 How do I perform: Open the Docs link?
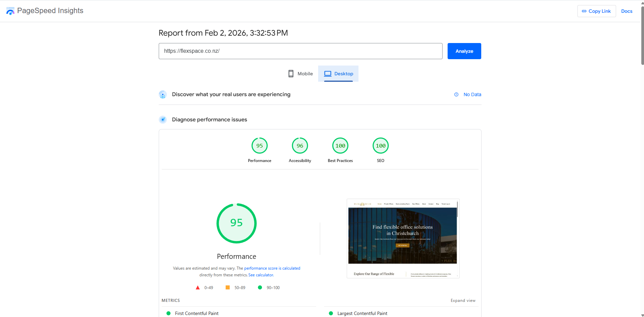pyautogui.click(x=627, y=11)
